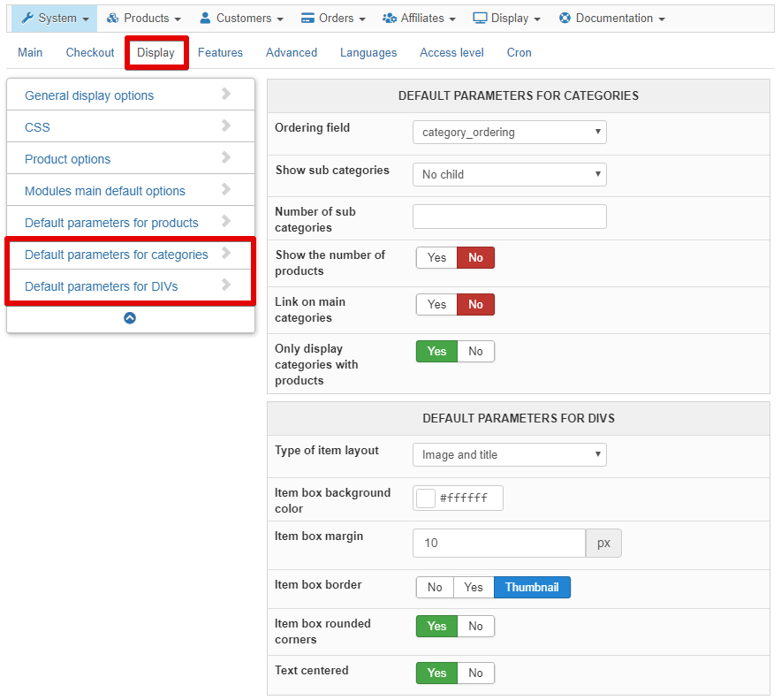
Task: Click chevron next to General display options
Action: click(x=226, y=94)
